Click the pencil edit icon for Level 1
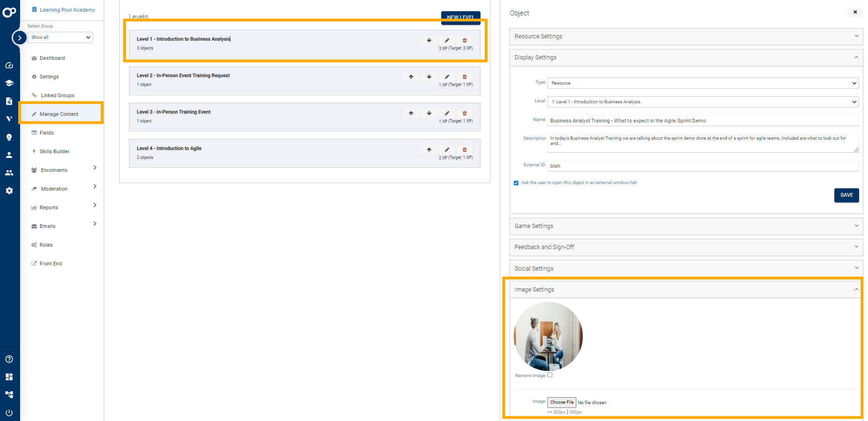The width and height of the screenshot is (868, 421). click(447, 40)
